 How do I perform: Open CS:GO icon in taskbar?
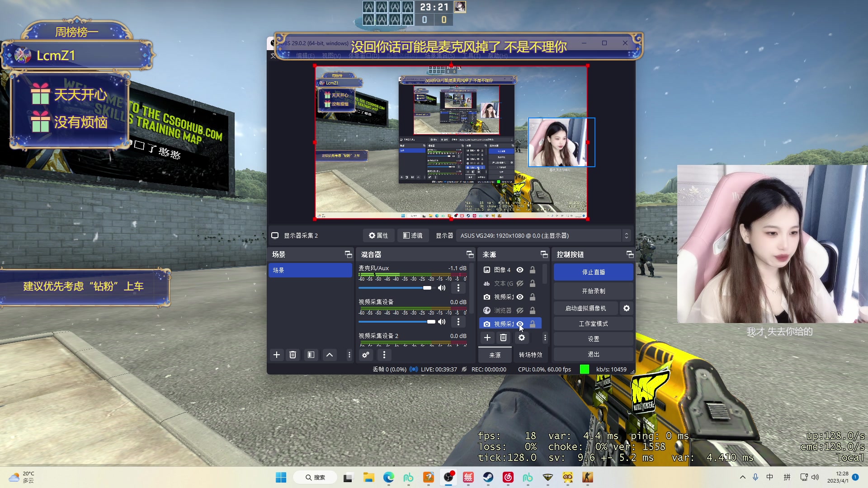coord(587,477)
